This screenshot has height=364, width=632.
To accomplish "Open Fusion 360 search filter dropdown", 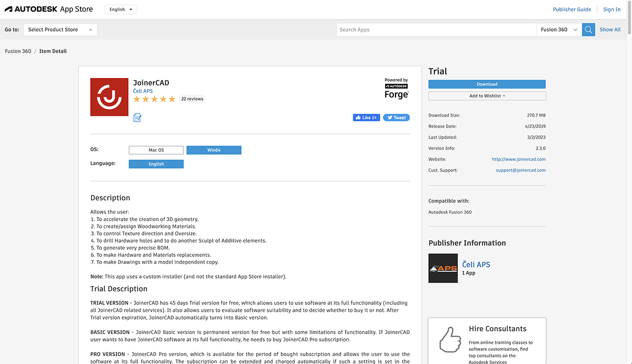I will (x=559, y=29).
